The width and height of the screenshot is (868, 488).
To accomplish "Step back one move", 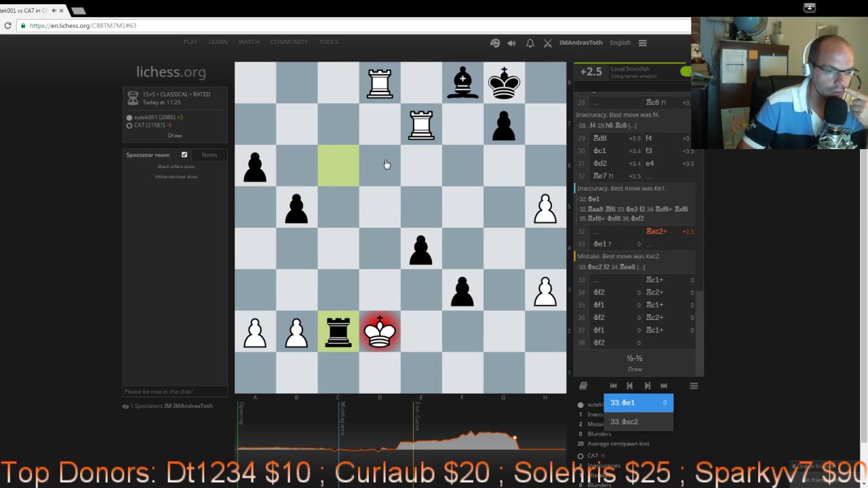I will pyautogui.click(x=629, y=386).
